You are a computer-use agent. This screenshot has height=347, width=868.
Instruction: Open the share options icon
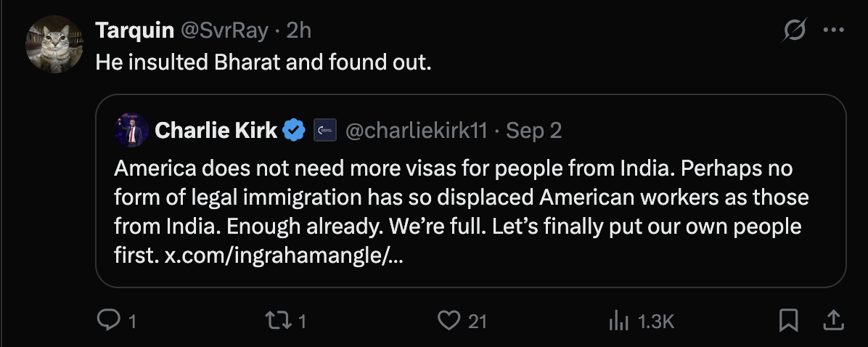coord(834,320)
